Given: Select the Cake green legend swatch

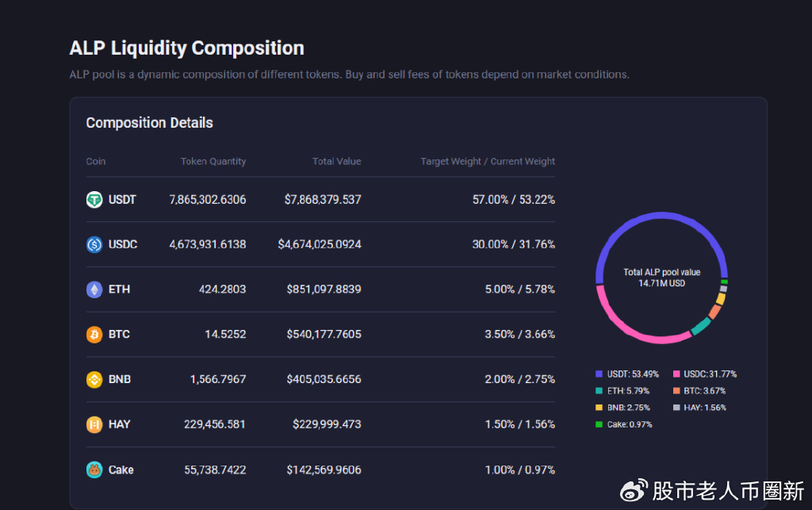Looking at the screenshot, I should (599, 424).
